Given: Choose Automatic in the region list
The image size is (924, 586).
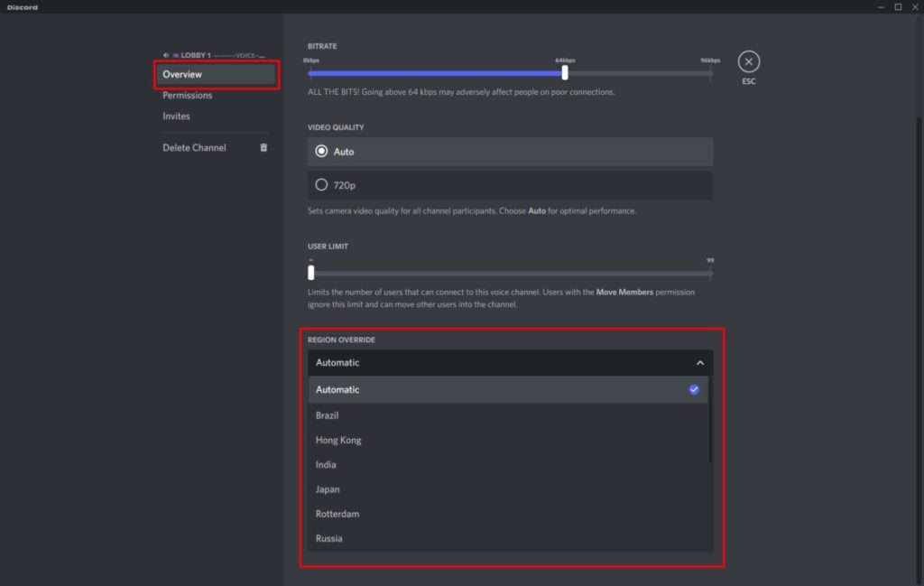Looking at the screenshot, I should point(338,390).
